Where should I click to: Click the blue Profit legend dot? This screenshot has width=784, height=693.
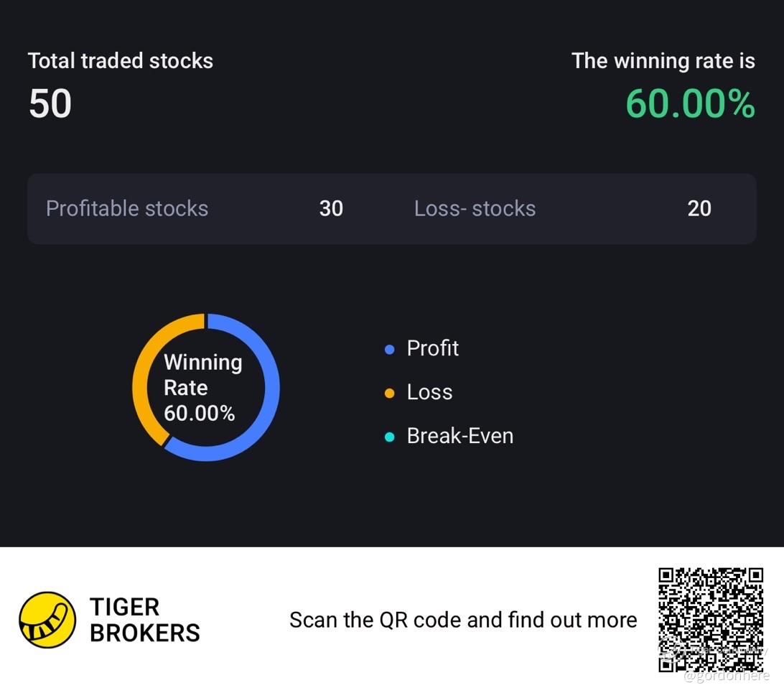click(x=390, y=350)
